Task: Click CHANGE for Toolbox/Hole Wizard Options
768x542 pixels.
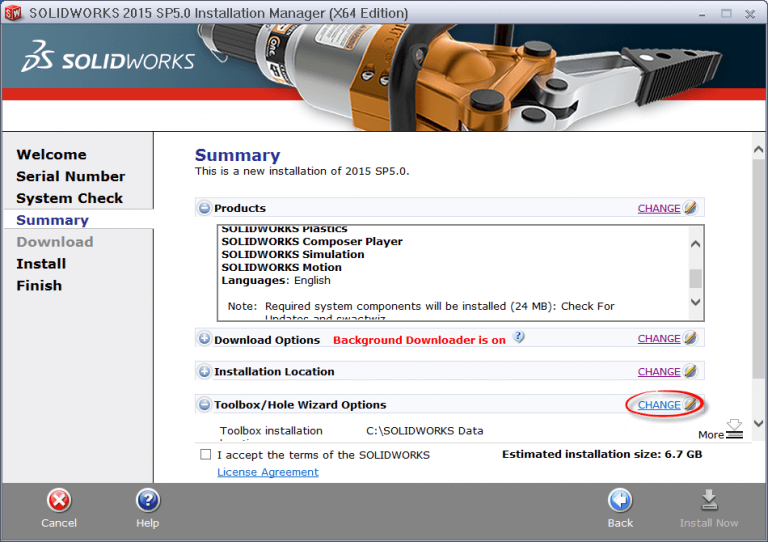Action: pos(659,405)
